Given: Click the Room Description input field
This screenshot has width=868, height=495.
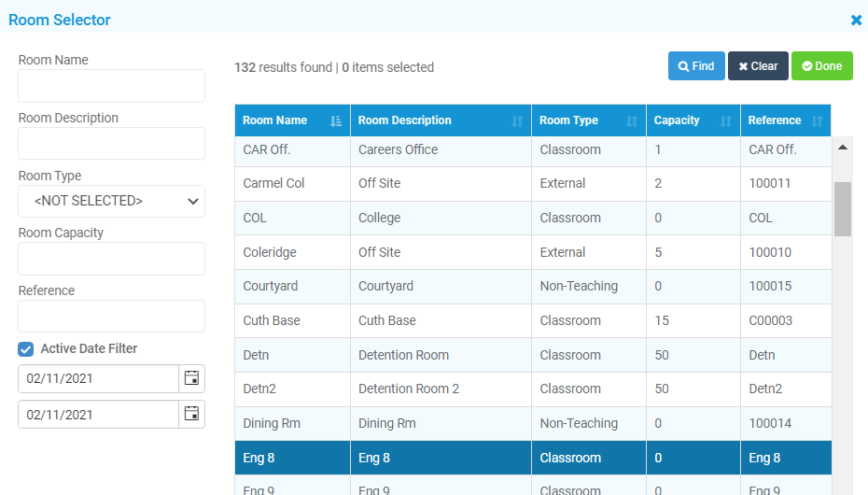Looking at the screenshot, I should 111,144.
